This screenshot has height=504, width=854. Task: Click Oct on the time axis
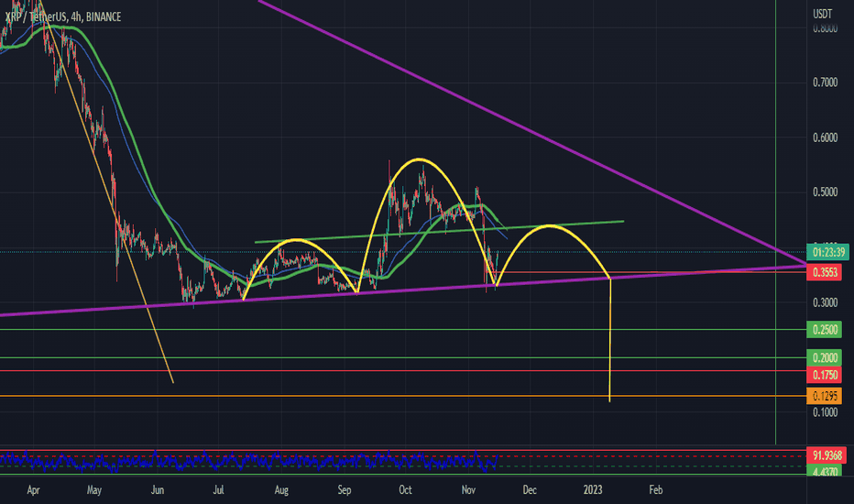coord(405,490)
